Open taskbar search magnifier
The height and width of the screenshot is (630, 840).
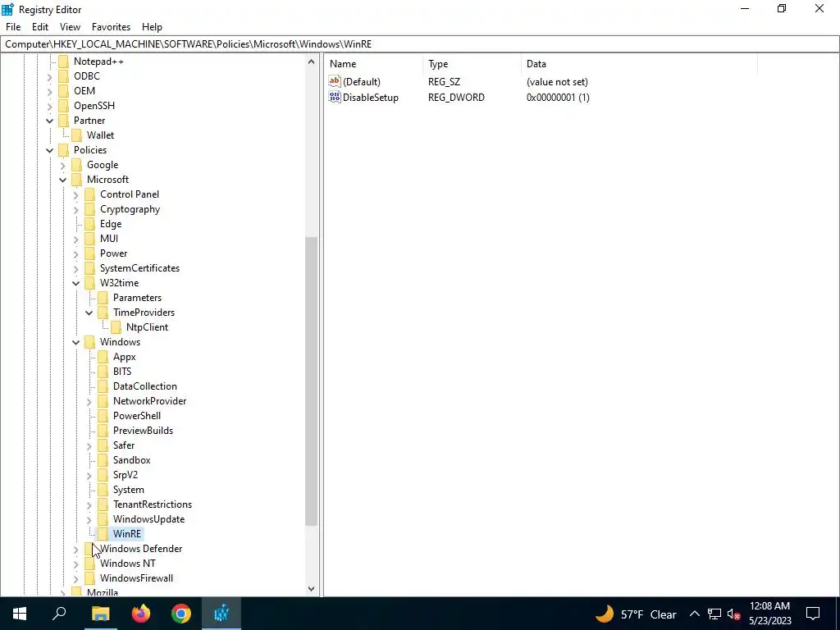[59, 614]
